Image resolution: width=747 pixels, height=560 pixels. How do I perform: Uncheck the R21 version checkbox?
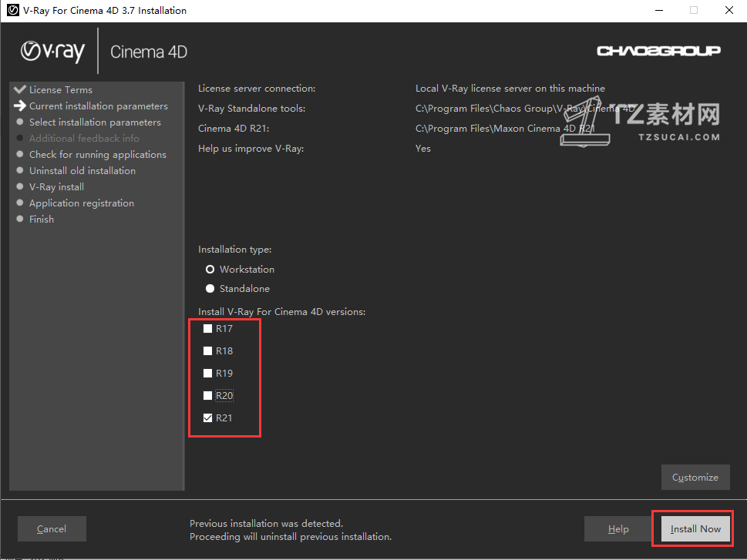(x=207, y=418)
